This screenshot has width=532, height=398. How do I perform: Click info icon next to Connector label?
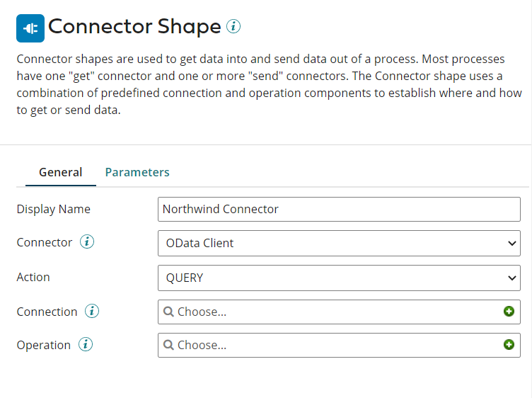click(x=87, y=242)
